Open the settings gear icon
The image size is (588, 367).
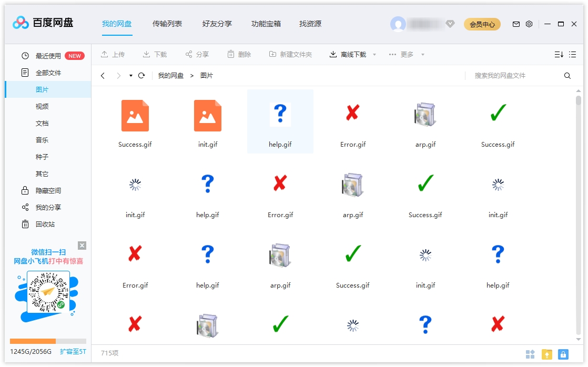[x=529, y=24]
